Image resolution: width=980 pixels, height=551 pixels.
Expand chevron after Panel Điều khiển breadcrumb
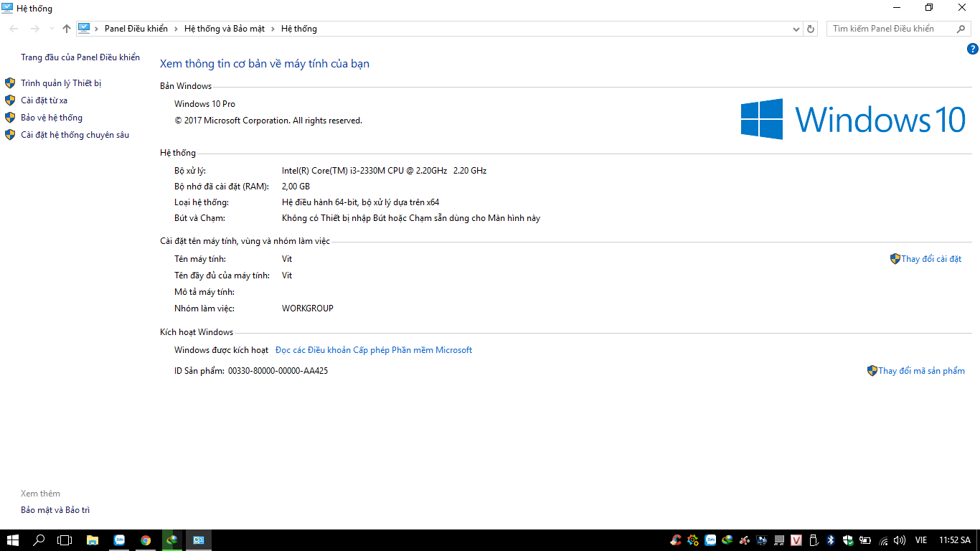176,29
